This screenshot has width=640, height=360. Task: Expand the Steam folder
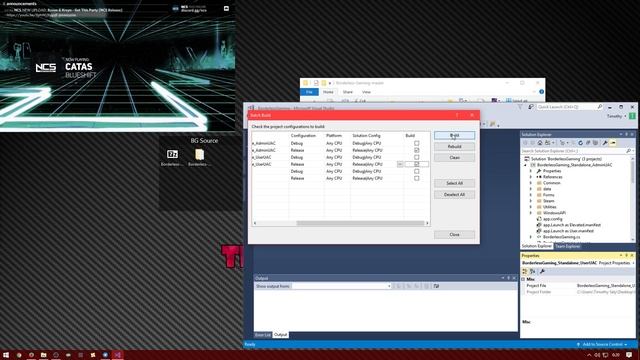click(x=531, y=201)
